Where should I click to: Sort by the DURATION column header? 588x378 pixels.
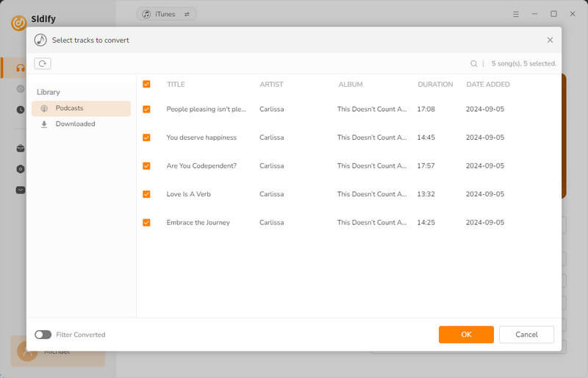(435, 85)
